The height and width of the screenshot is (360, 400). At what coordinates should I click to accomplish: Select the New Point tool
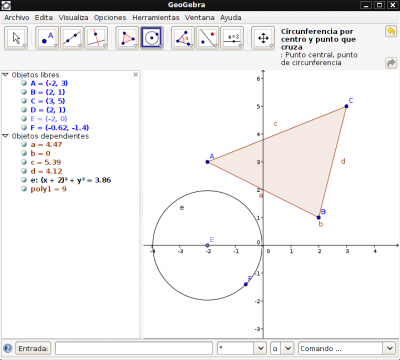click(47, 38)
